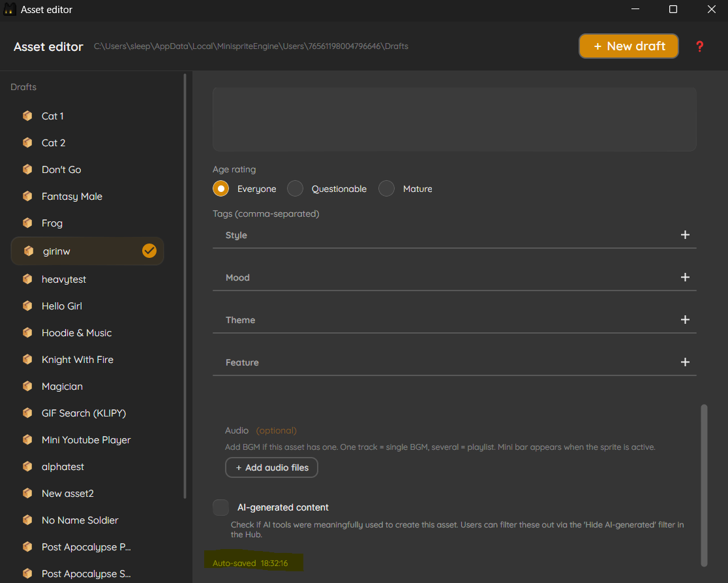Image resolution: width=728 pixels, height=583 pixels.
Task: Click the Drafts folder path text
Action: [x=251, y=46]
